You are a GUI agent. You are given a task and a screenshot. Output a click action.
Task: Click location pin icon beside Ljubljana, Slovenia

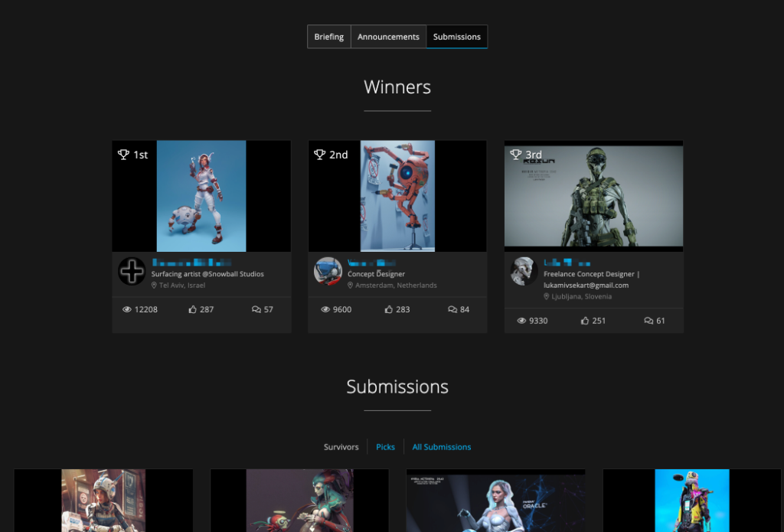click(546, 296)
